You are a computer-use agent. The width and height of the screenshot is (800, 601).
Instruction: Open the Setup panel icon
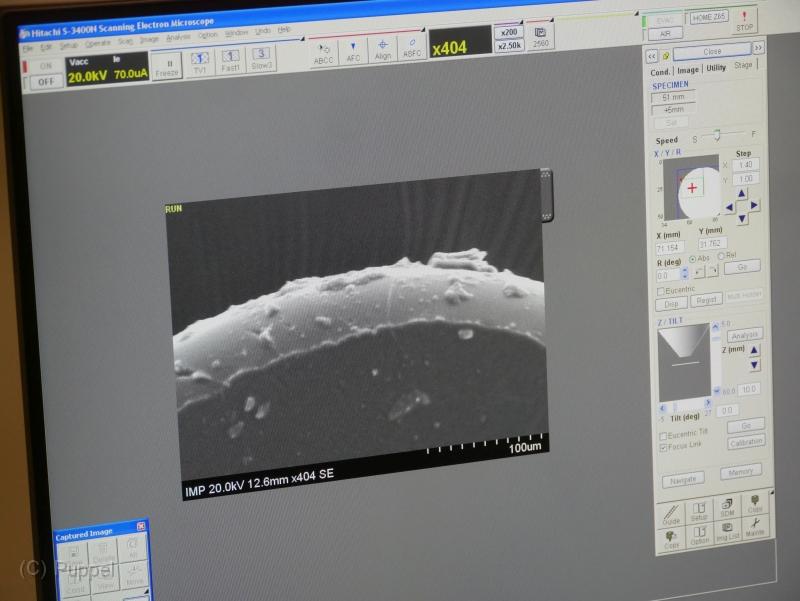pyautogui.click(x=699, y=511)
